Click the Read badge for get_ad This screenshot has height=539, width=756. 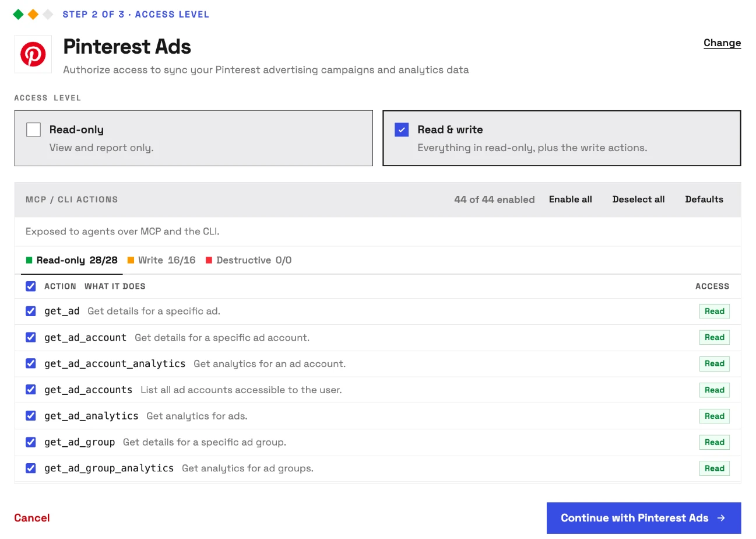click(x=715, y=311)
